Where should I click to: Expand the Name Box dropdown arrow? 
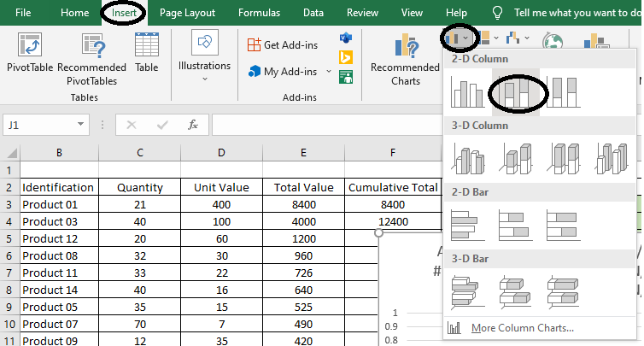(80, 124)
